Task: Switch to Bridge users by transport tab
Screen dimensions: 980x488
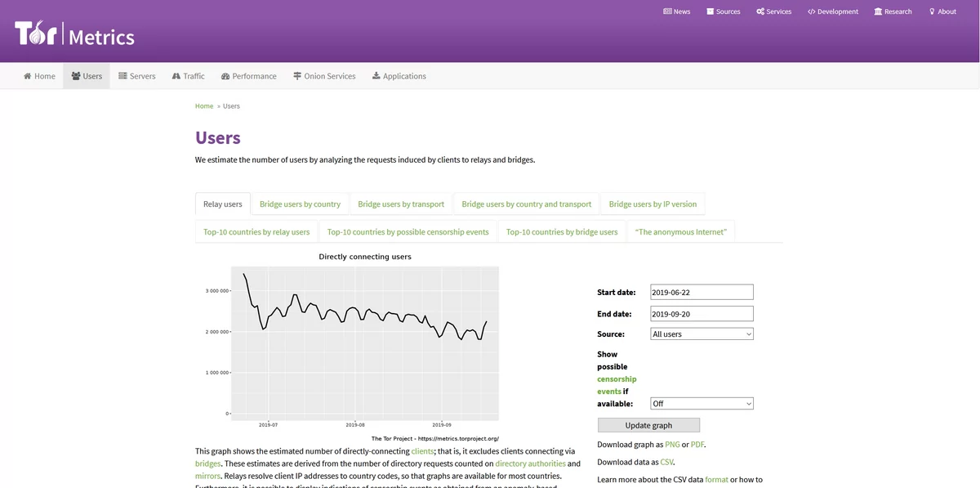Action: coord(401,204)
